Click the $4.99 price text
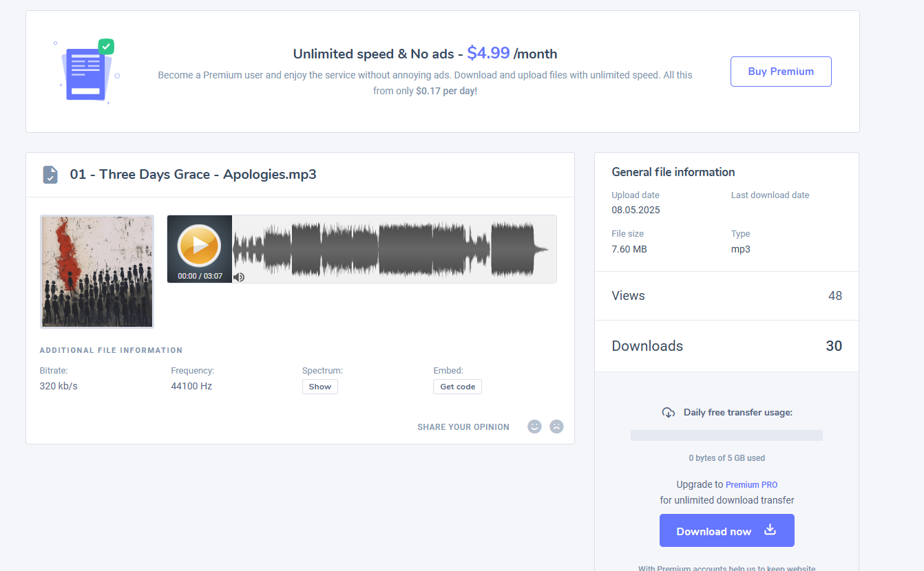The width and height of the screenshot is (924, 571). 488,53
